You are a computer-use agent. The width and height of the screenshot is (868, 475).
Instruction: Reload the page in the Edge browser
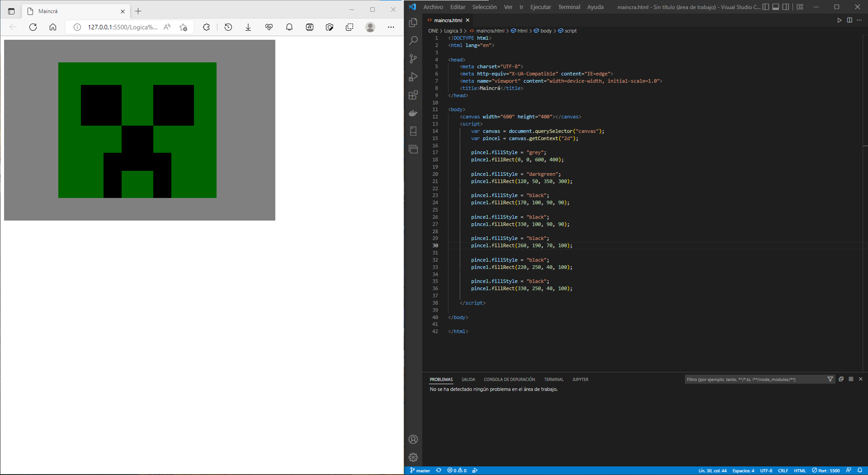click(x=33, y=27)
